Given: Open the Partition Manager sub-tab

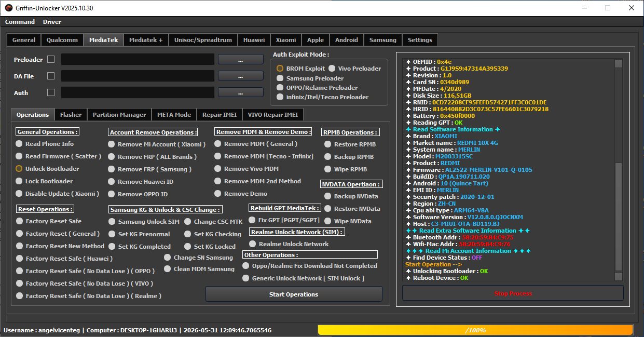Looking at the screenshot, I should point(119,115).
